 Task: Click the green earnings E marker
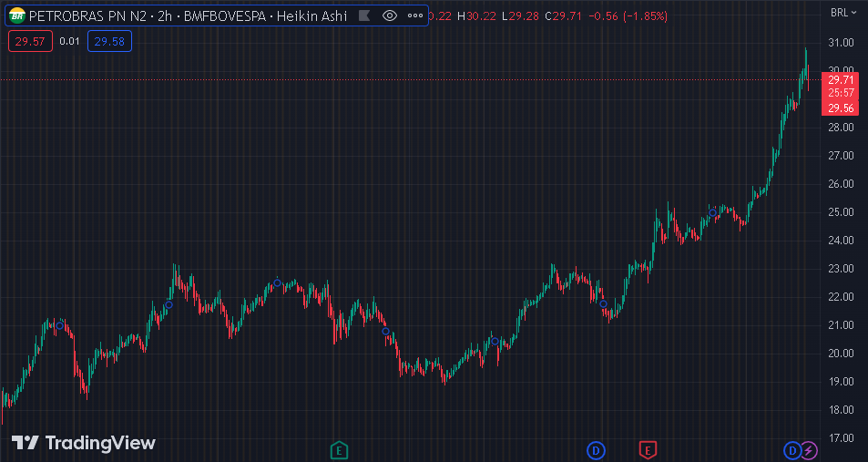tap(339, 450)
